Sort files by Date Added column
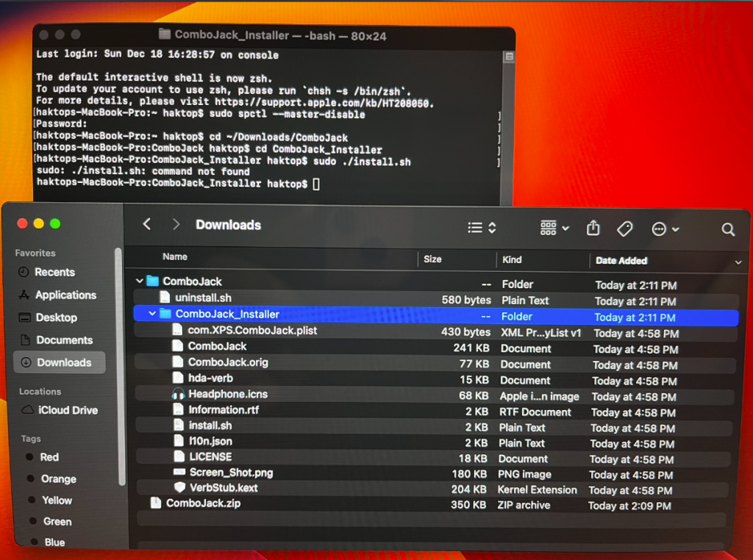This screenshot has height=560, width=753. [x=621, y=260]
